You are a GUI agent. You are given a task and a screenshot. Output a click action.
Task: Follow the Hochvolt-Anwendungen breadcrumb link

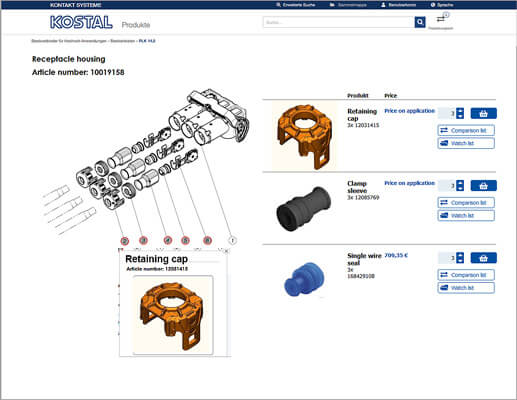coord(69,41)
